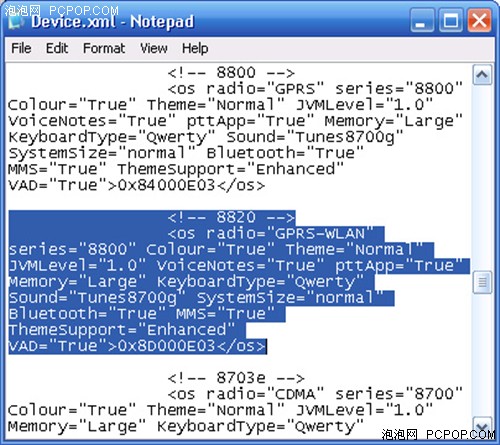
Task: Click the vertical scrollbar thumb
Action: click(482, 282)
